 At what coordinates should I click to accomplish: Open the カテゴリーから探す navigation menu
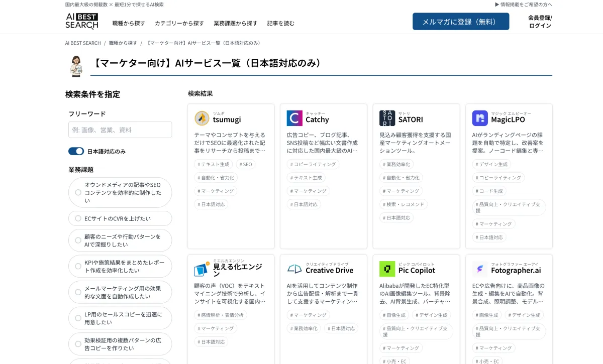(179, 23)
